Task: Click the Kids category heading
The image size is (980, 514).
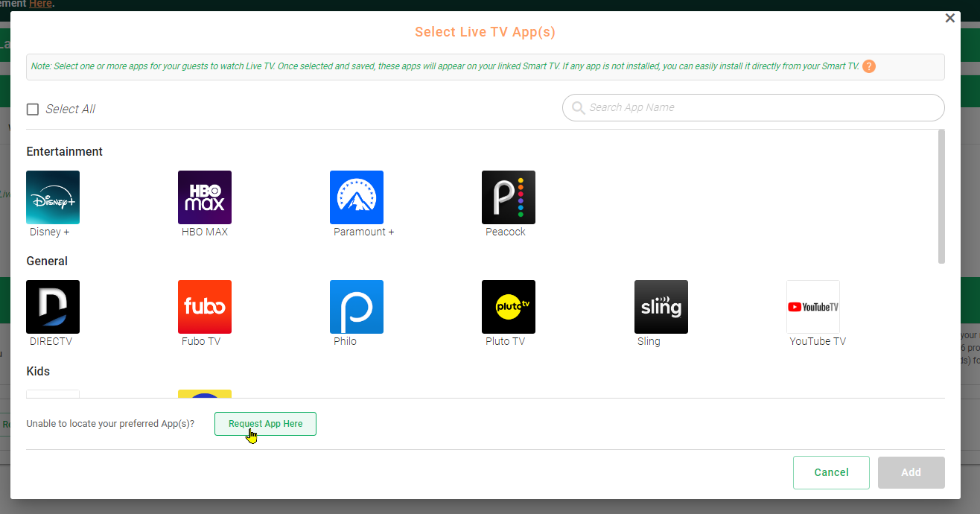Action: point(38,371)
